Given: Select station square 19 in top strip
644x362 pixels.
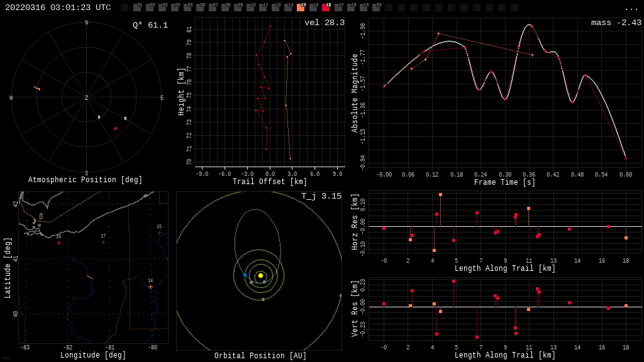Looking at the screenshot, I should 364,8.
